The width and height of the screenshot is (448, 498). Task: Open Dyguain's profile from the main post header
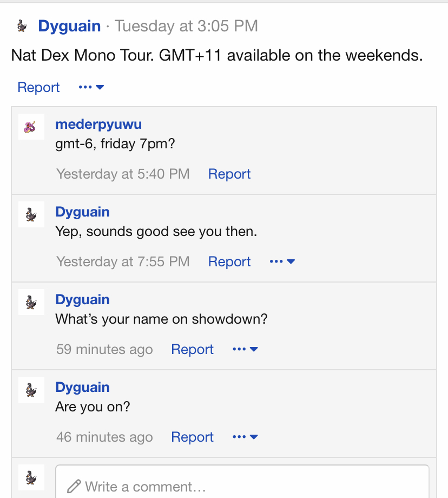coord(69,26)
